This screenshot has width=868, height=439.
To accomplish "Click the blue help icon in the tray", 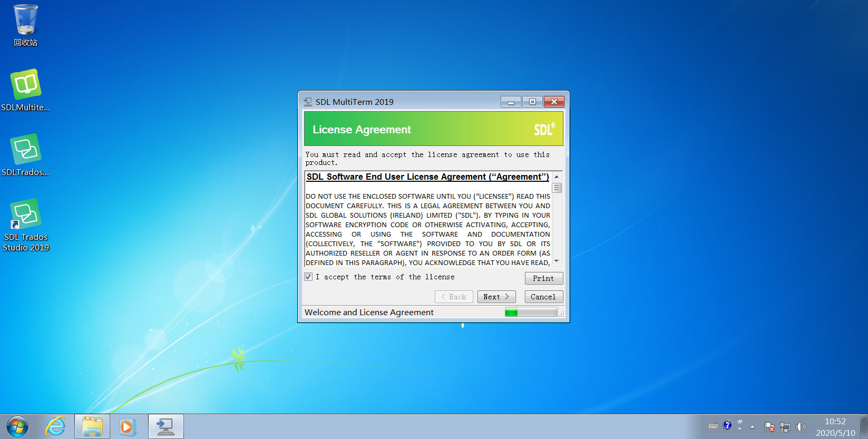I will [728, 425].
